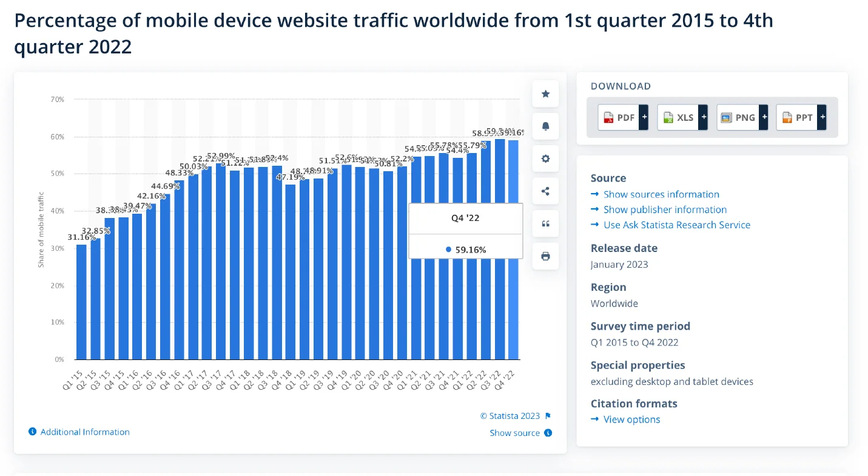Click the 59.16% tooltip value
Screen dimensions: 868x476
[x=471, y=250]
